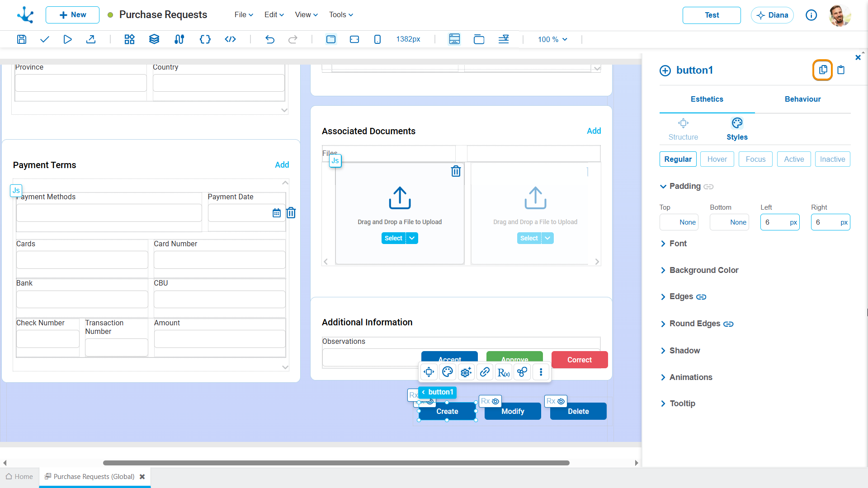Image resolution: width=868 pixels, height=488 pixels.
Task: Click the Test button
Action: click(712, 15)
